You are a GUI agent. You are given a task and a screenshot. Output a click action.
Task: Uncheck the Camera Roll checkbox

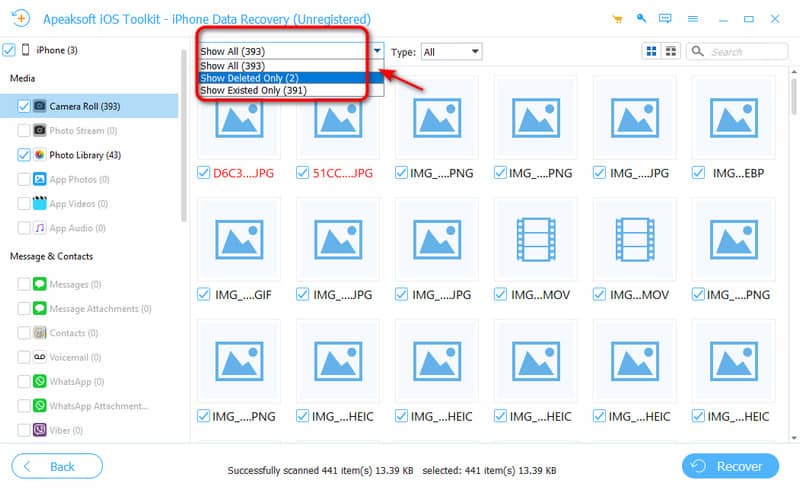(x=24, y=105)
